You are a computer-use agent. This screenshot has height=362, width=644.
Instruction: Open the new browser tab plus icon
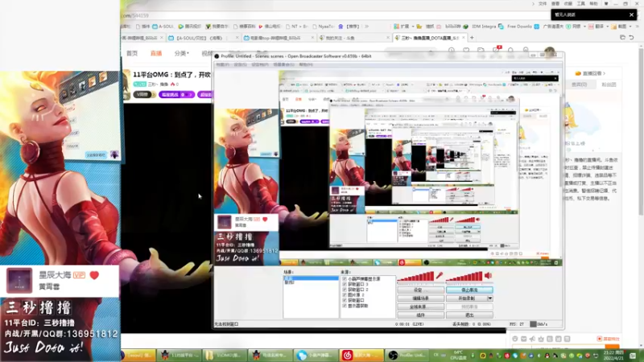pos(472,38)
